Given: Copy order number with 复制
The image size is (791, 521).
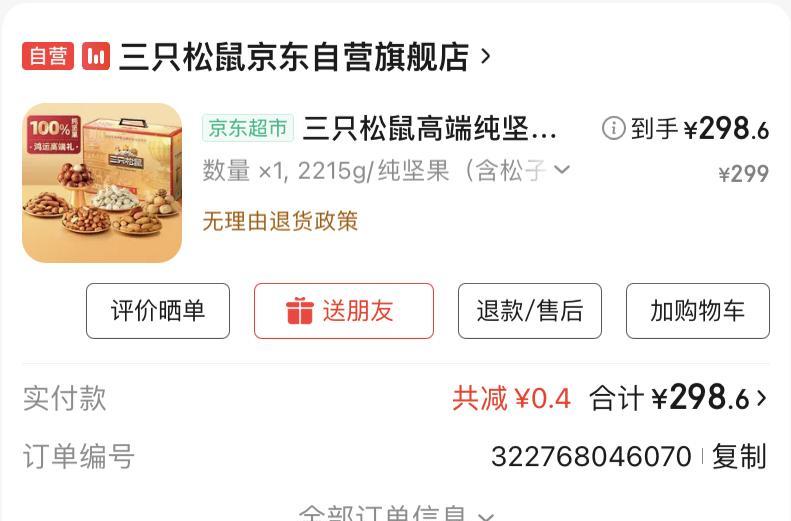Looking at the screenshot, I should tap(739, 456).
